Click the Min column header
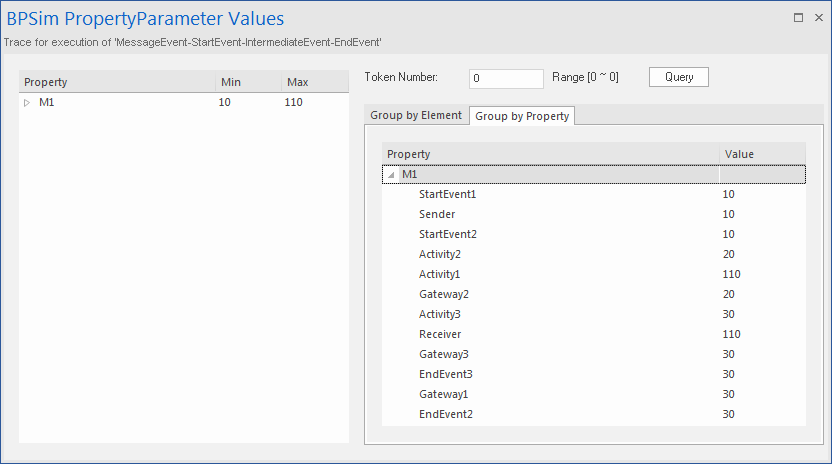The width and height of the screenshot is (832, 464). pyautogui.click(x=247, y=82)
